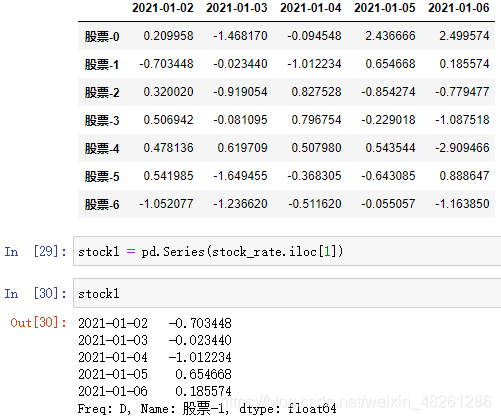501x420 pixels.
Task: Click table cell 0.796754
Action: pyautogui.click(x=316, y=120)
